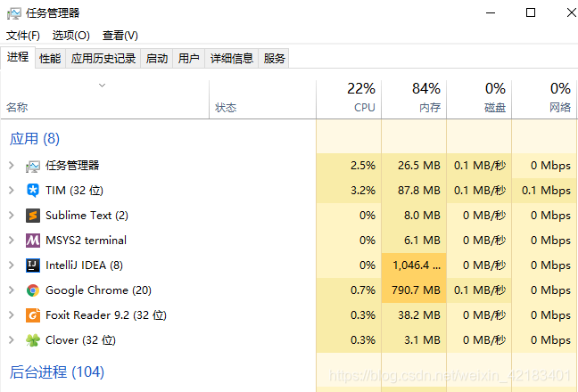Screen dimensions: 578x392
Task: Sort by the 0% 磁盘 column header
Action: point(479,100)
